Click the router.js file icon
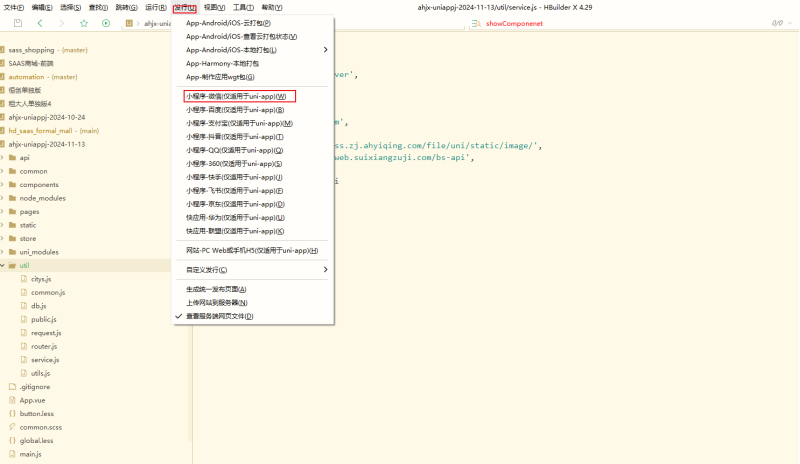Screen dimensions: 800x464 23,346
